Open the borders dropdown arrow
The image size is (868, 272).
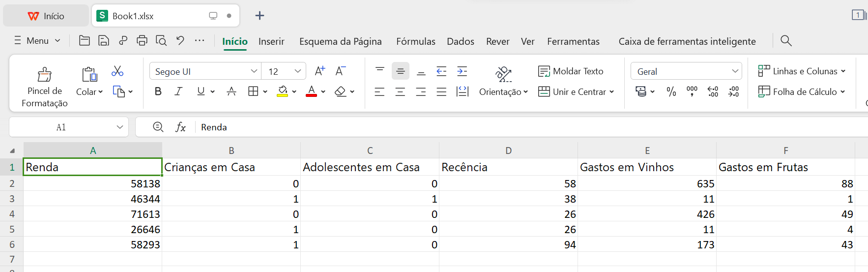pos(265,92)
